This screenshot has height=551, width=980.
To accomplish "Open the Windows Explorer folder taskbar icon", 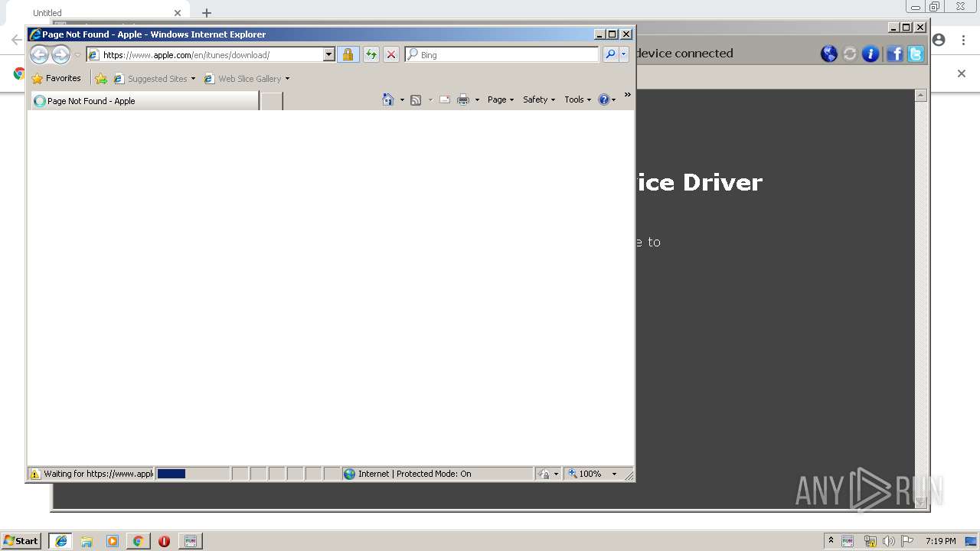I will 87,541.
